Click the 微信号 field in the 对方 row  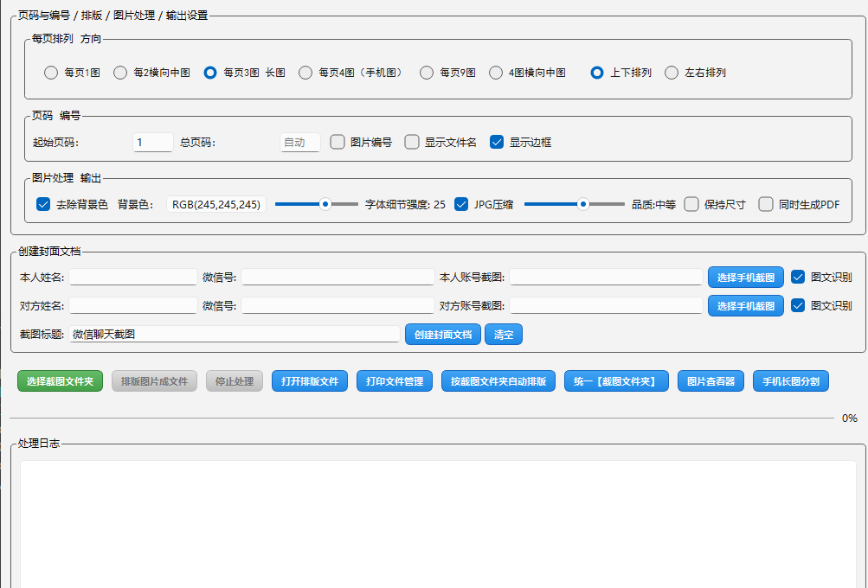(x=338, y=305)
